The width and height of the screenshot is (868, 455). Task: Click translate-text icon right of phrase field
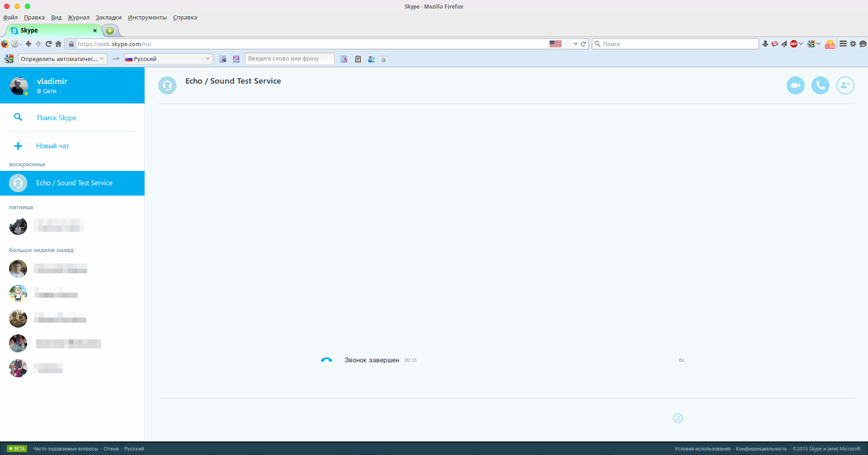[344, 59]
